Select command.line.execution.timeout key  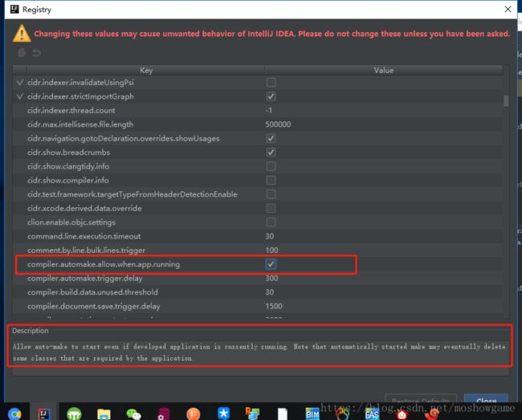point(84,236)
